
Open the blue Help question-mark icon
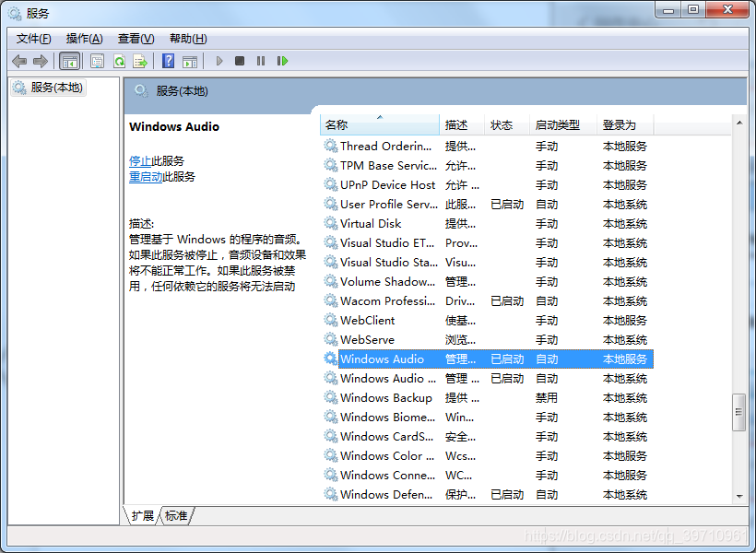coord(169,61)
